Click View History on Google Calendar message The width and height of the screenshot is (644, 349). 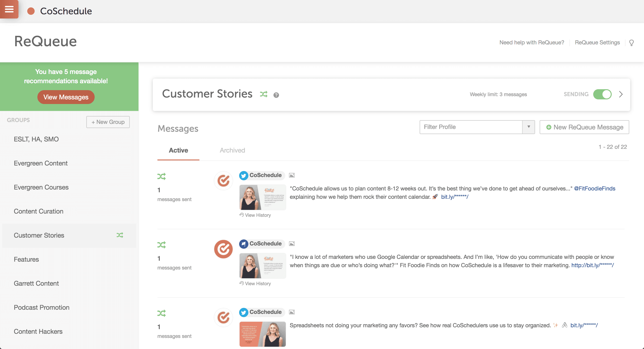[255, 283]
